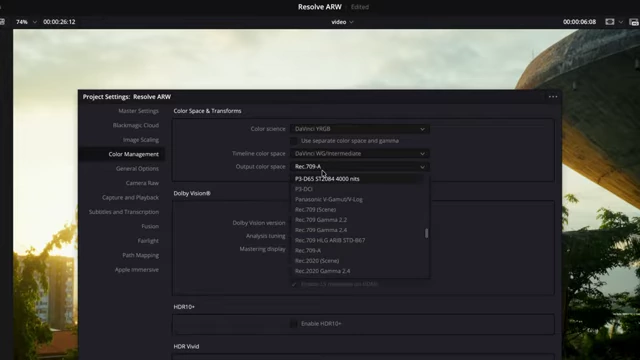Open the Timeline color space dropdown
The width and height of the screenshot is (640, 360).
click(360, 154)
